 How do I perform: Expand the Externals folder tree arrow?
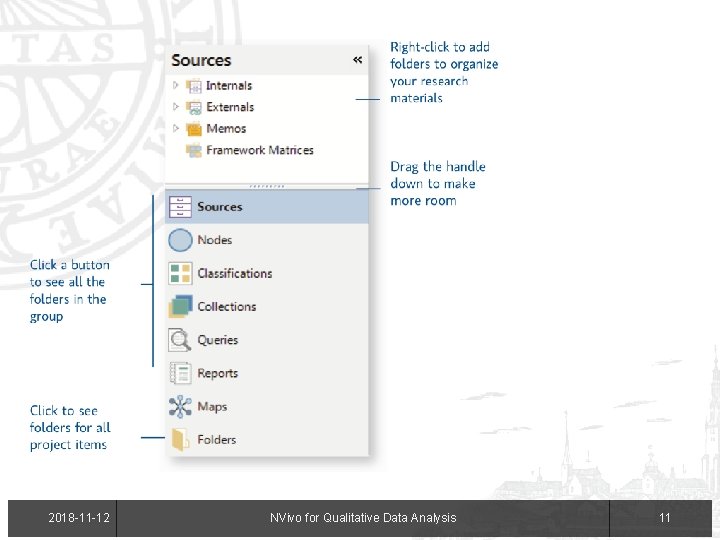pyautogui.click(x=175, y=107)
